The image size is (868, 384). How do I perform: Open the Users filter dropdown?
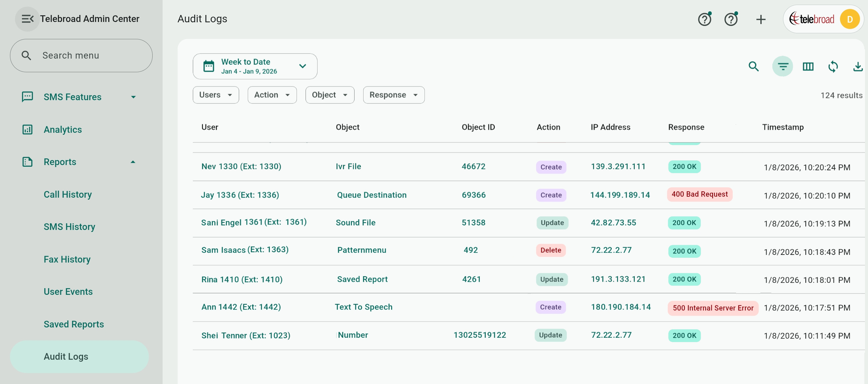click(x=216, y=95)
